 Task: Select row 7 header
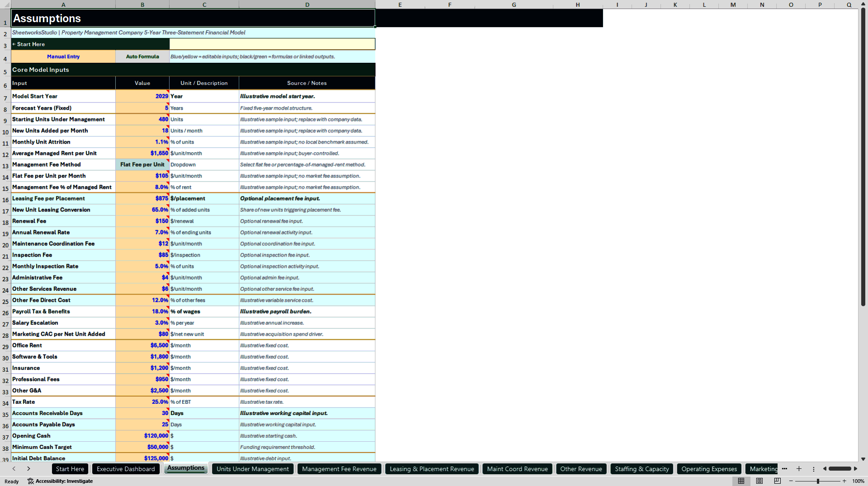[5, 97]
